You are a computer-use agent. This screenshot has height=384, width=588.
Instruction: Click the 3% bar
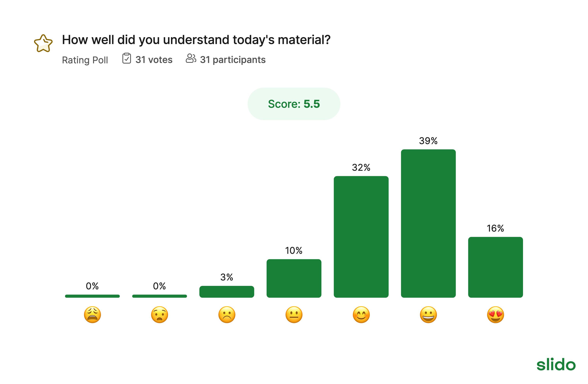227,292
